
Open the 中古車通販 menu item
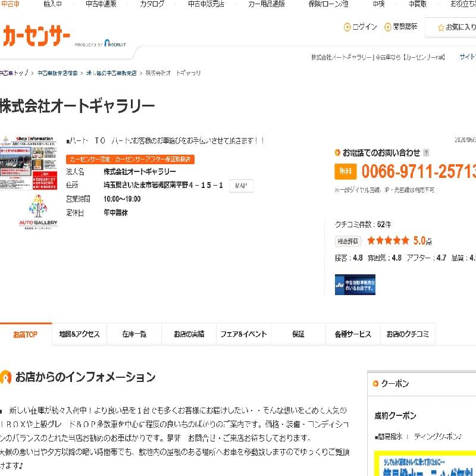(101, 4)
